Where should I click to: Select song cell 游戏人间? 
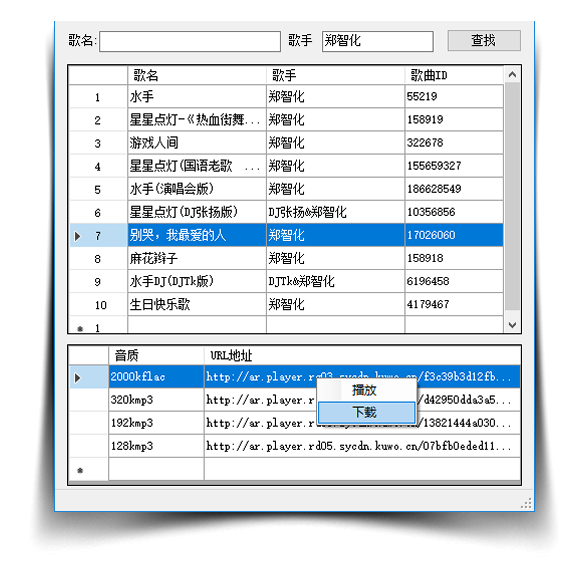[197, 143]
